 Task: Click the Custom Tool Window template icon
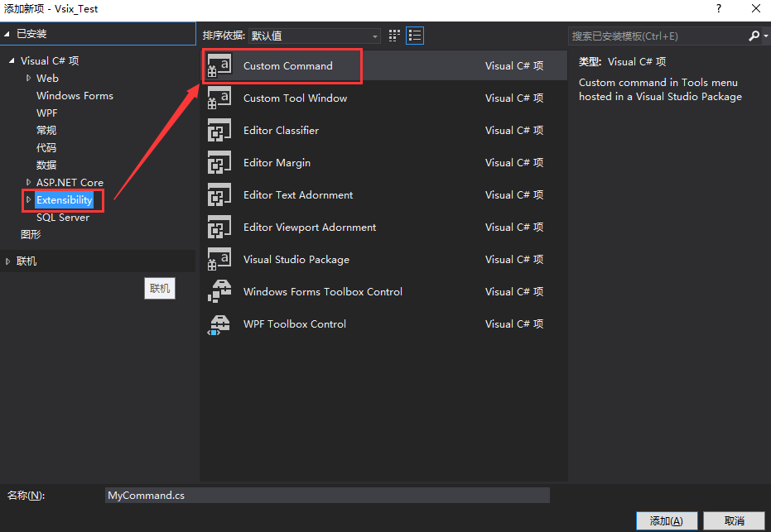[x=219, y=98]
